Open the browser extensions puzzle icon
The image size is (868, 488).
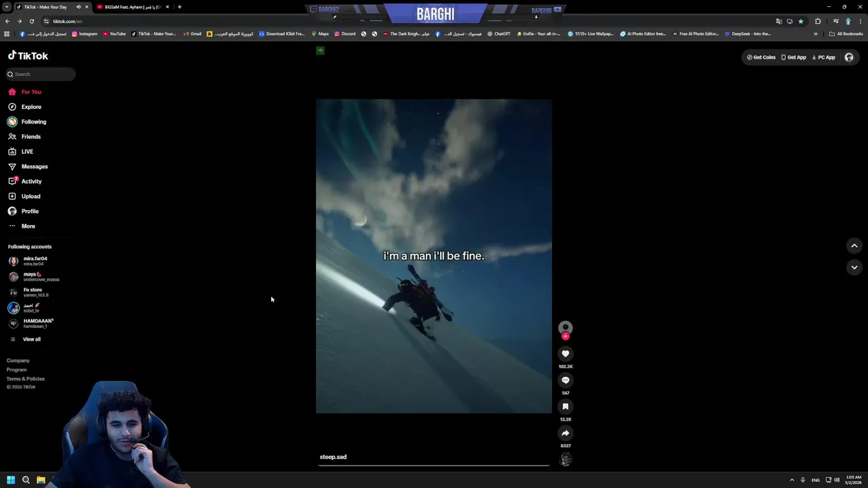(x=818, y=21)
